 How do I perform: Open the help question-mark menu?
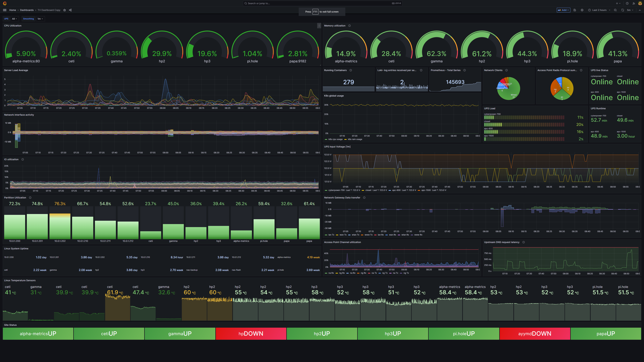click(627, 3)
